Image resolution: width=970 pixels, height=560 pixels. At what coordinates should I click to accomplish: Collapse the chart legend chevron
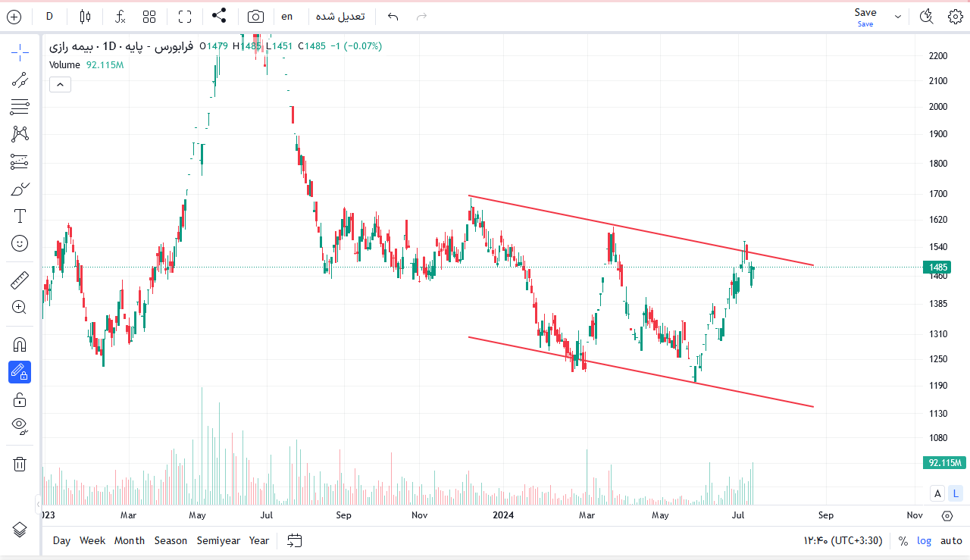tap(60, 85)
